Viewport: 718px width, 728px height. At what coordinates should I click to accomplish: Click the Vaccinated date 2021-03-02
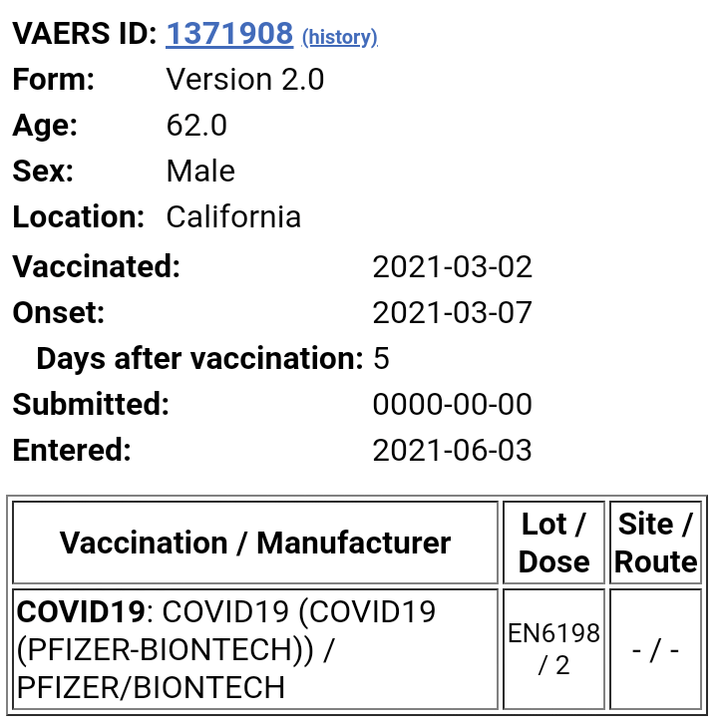click(x=452, y=267)
